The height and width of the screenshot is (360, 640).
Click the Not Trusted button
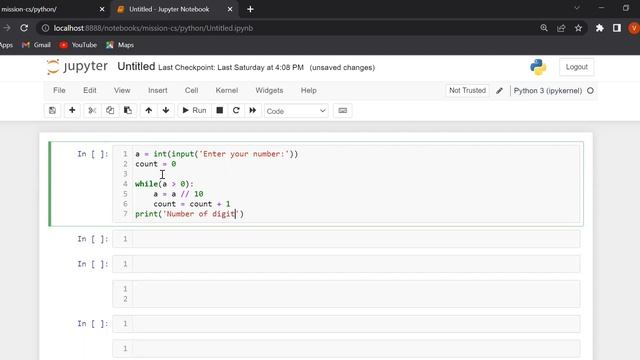click(x=467, y=90)
